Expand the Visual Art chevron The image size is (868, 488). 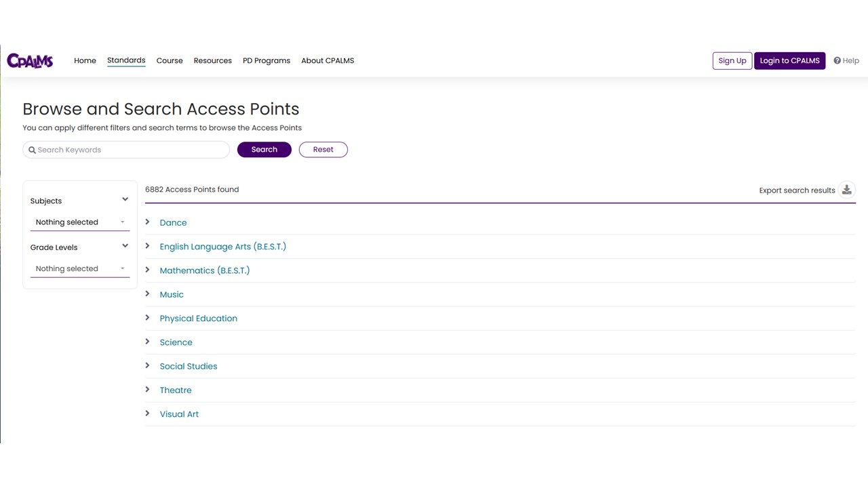click(147, 413)
